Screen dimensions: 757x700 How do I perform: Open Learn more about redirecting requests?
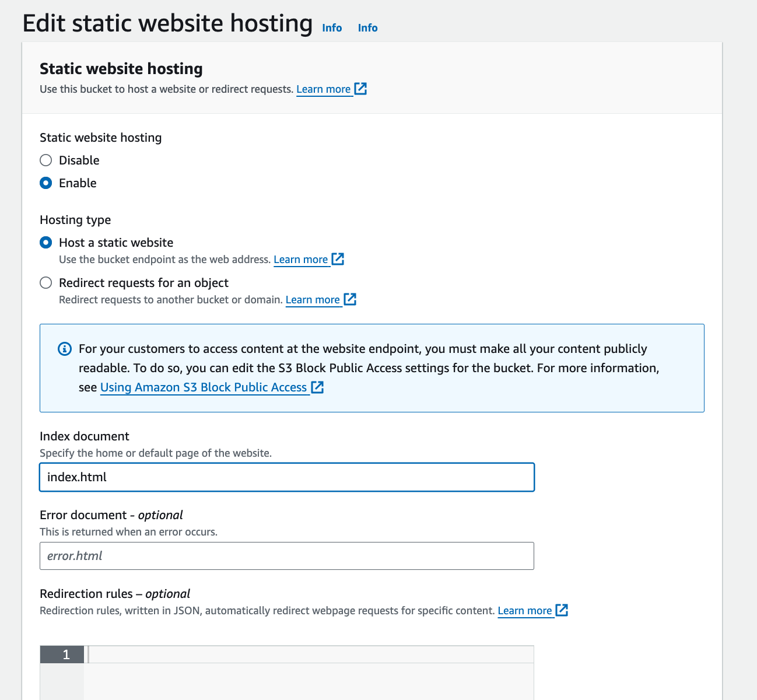(313, 300)
